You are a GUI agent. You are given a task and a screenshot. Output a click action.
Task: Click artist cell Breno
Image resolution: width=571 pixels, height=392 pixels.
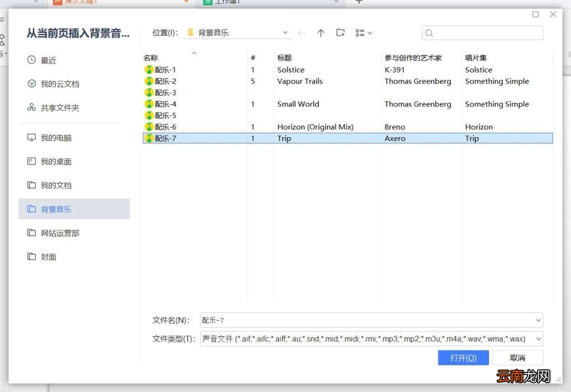click(x=394, y=127)
